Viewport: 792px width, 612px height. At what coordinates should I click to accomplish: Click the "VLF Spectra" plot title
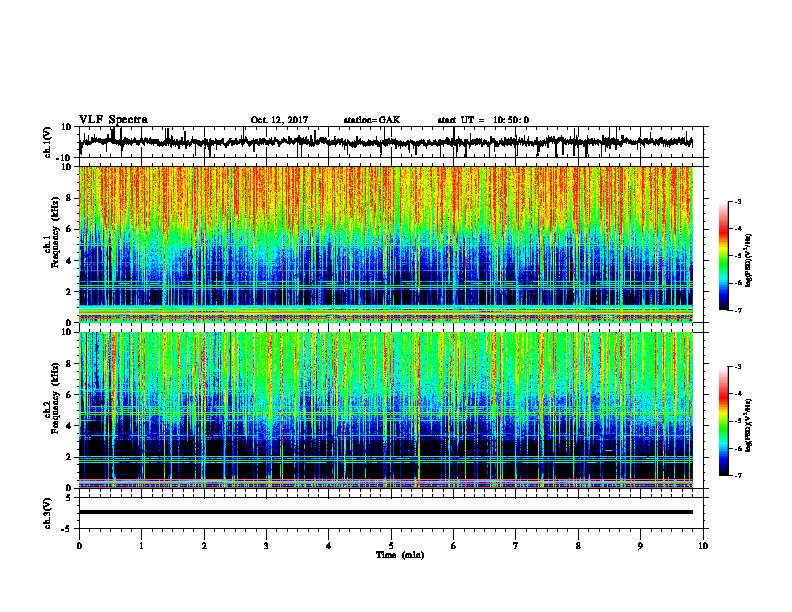click(113, 120)
